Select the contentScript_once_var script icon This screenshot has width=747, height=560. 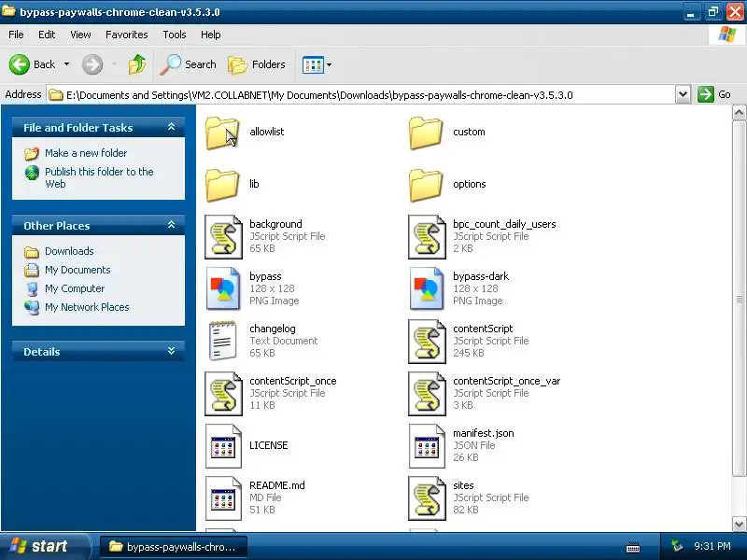pos(427,394)
